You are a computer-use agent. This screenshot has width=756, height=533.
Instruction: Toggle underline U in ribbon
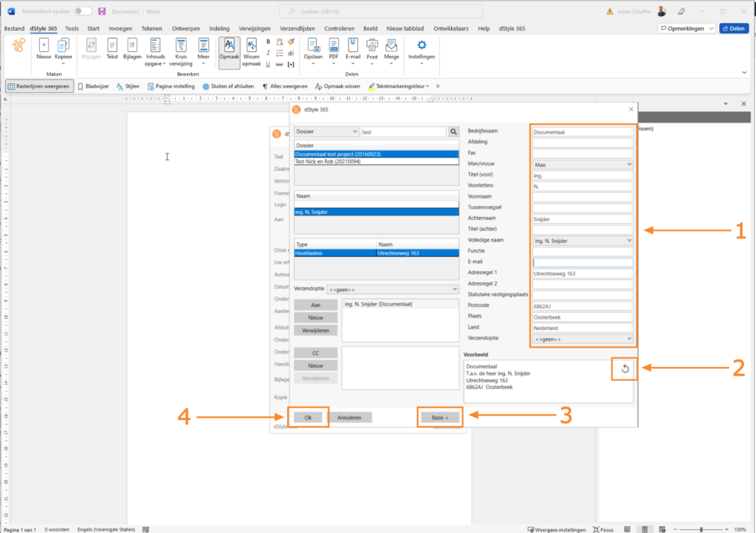click(268, 64)
